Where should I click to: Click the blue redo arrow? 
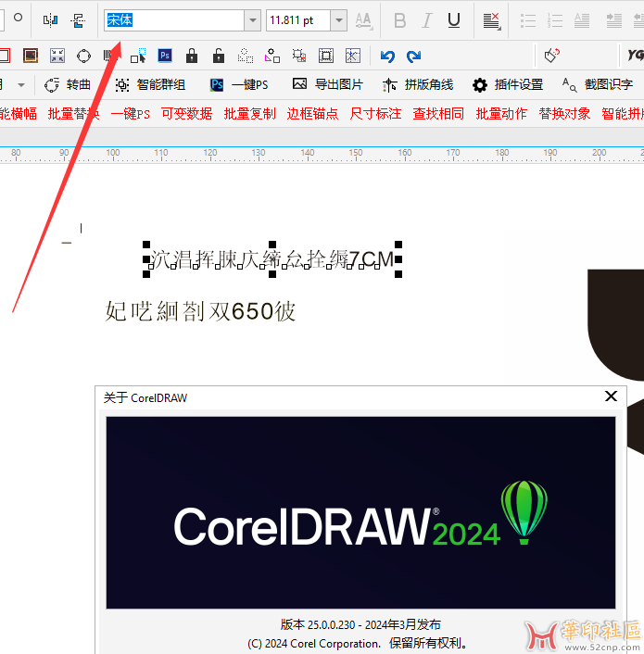pyautogui.click(x=414, y=56)
